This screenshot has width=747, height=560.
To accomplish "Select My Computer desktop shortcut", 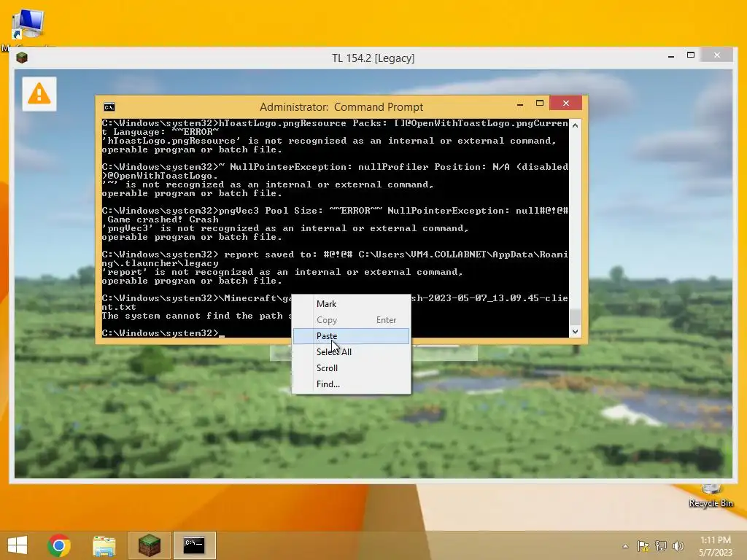I will coord(28,28).
